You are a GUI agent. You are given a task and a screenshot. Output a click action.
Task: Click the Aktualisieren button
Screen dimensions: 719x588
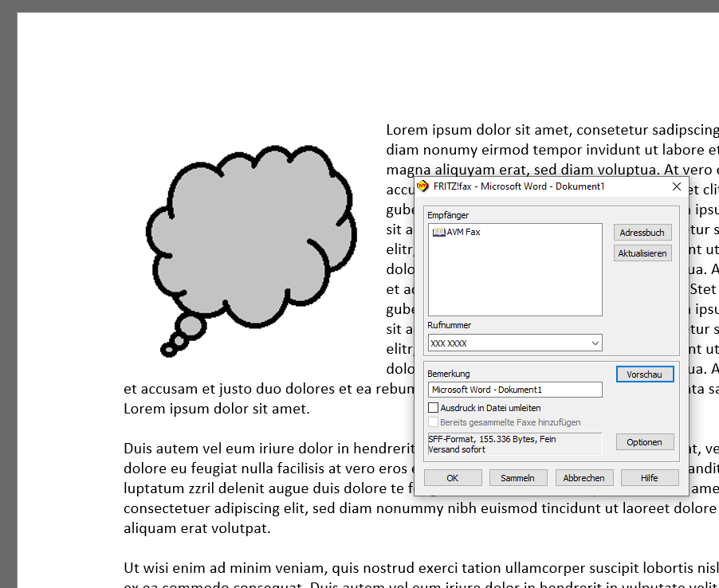coord(642,253)
